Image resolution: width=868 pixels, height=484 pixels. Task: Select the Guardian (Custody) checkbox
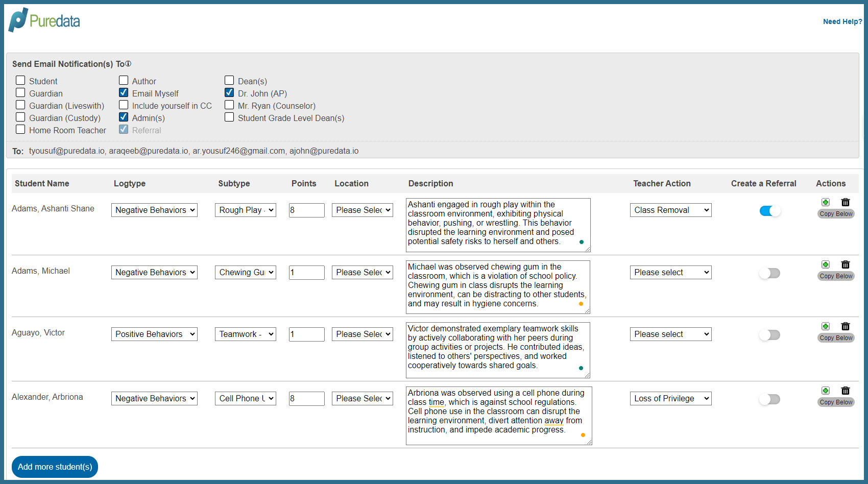coord(20,117)
